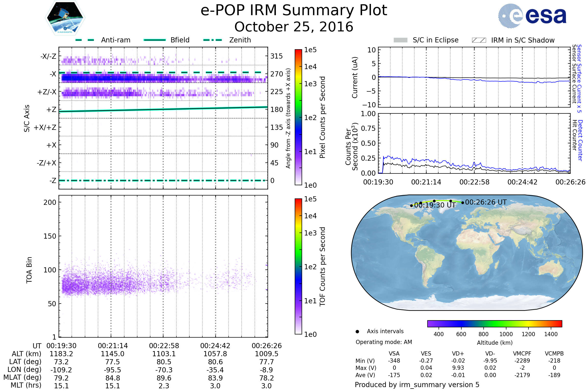This screenshot has height=392, width=588.
Task: Click the horizontal Altitude (km) colorbar
Action: point(494,323)
